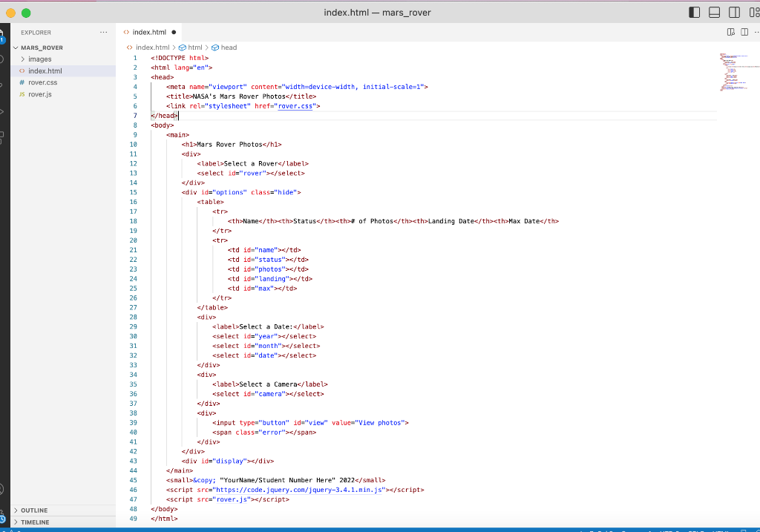Open rover.css from the file tree

[42, 82]
